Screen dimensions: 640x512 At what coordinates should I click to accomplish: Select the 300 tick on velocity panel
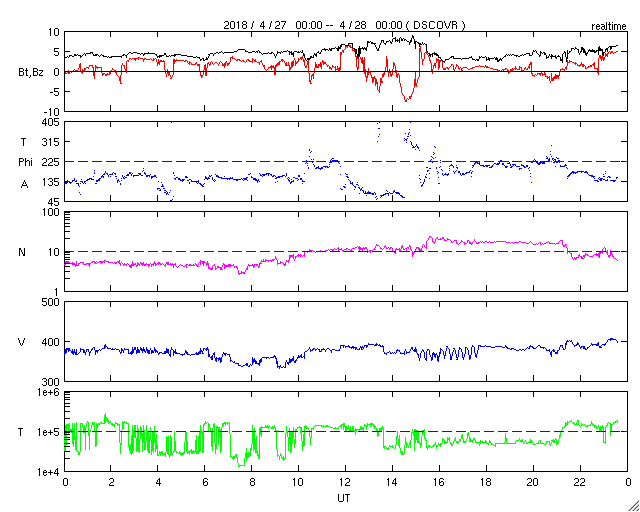coord(48,382)
